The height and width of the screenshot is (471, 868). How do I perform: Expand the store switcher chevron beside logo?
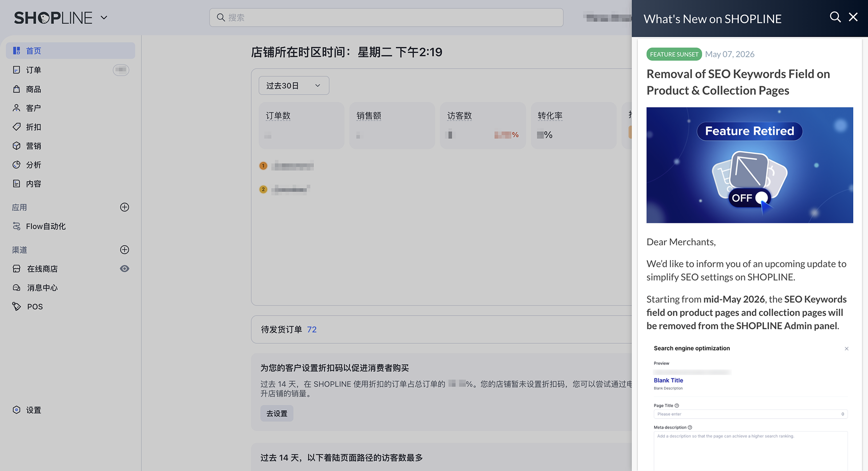click(x=104, y=18)
